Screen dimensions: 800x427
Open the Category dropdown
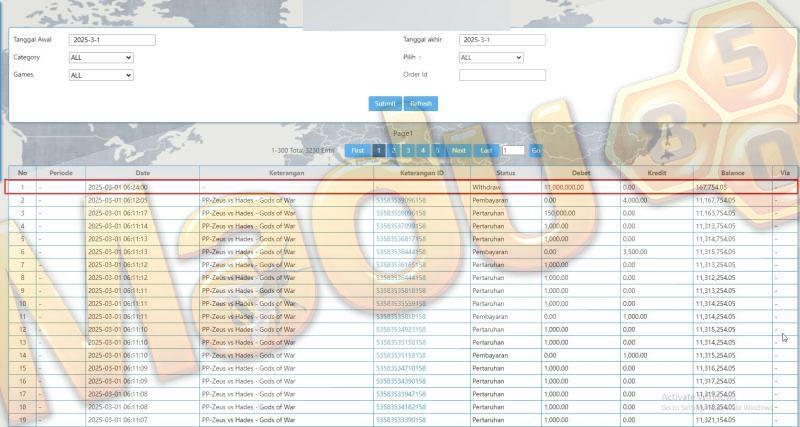coord(101,58)
